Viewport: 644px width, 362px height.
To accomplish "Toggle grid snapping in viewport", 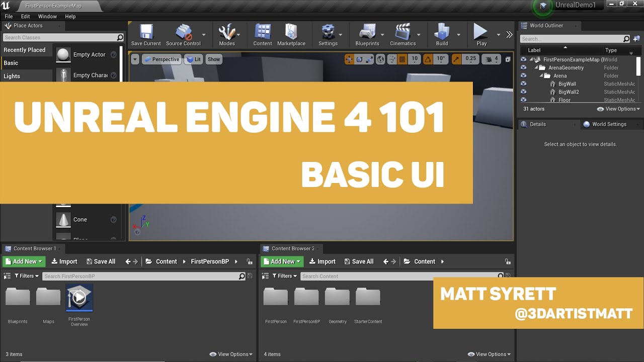I will point(402,59).
